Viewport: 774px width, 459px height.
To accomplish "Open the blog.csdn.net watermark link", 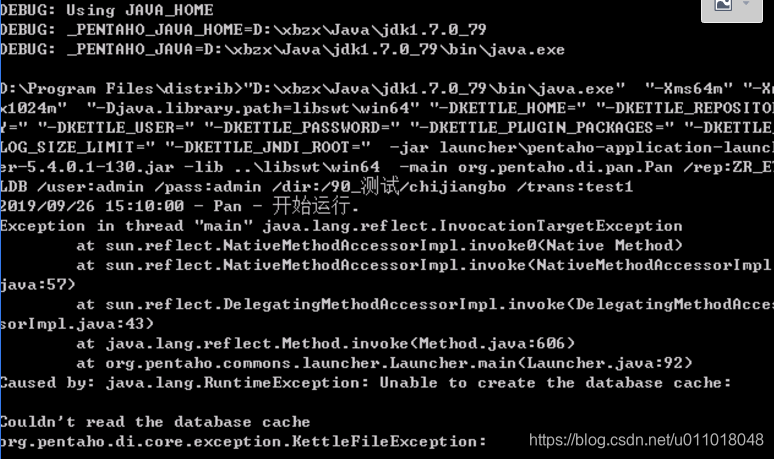I will [x=646, y=440].
